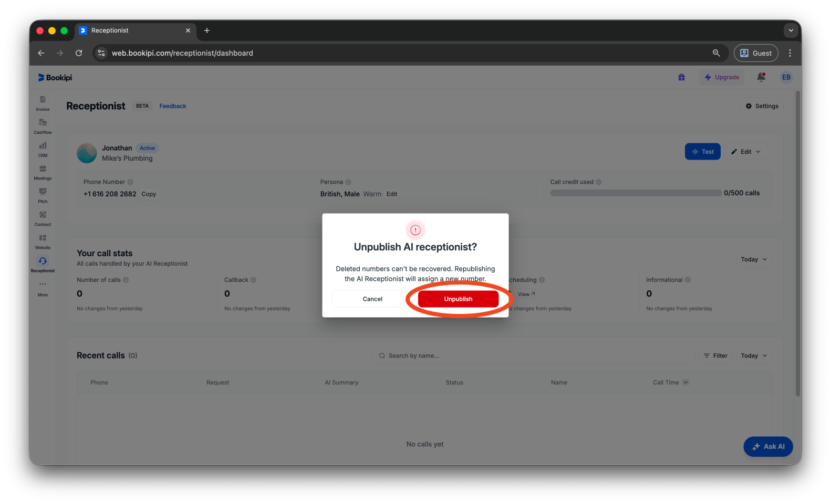831x504 pixels.
Task: Cancel the unpublish dialog
Action: [372, 299]
